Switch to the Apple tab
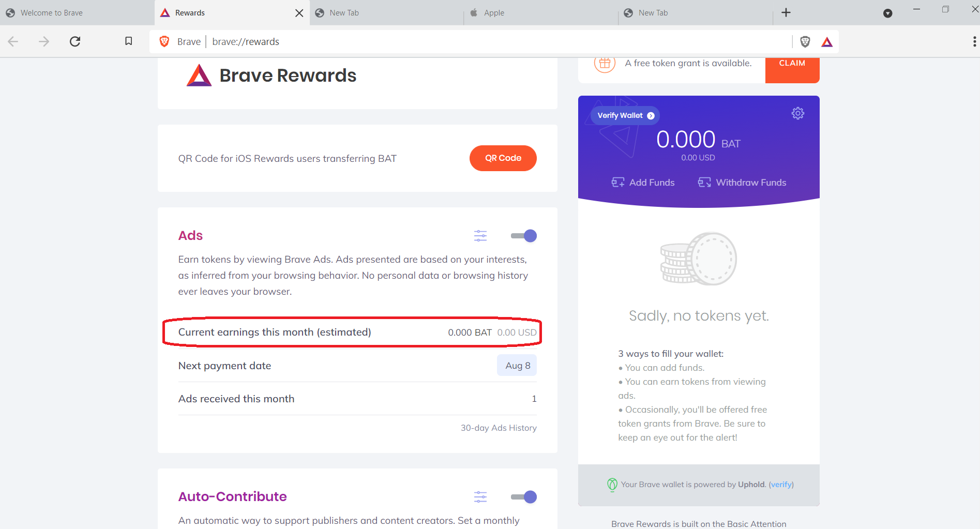This screenshot has width=980, height=529. [x=540, y=12]
